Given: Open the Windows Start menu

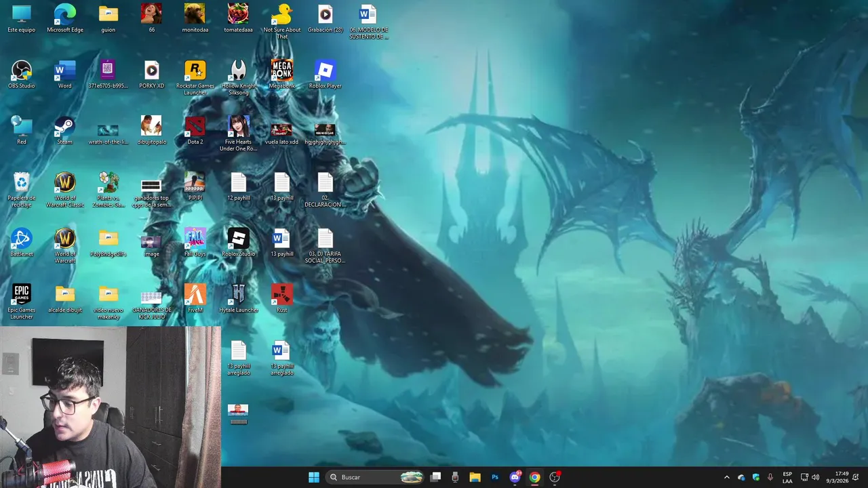Looking at the screenshot, I should click(x=314, y=477).
